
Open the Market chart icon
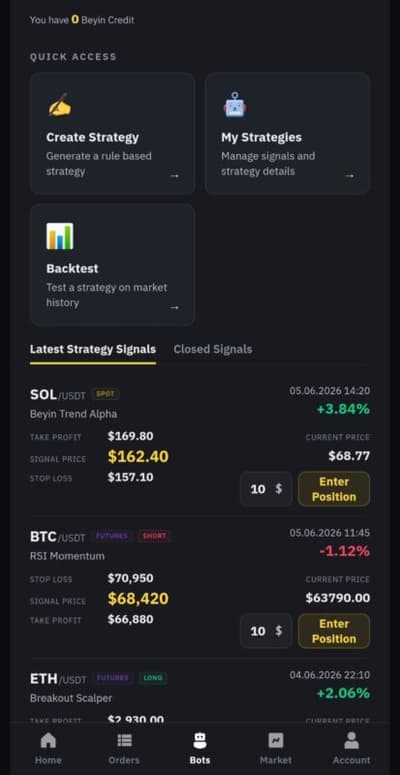[x=275, y=740]
